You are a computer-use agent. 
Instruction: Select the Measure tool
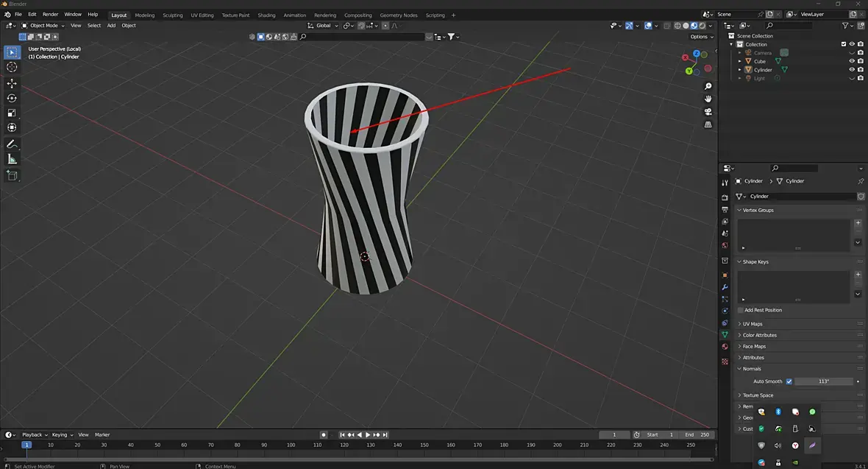(12, 159)
